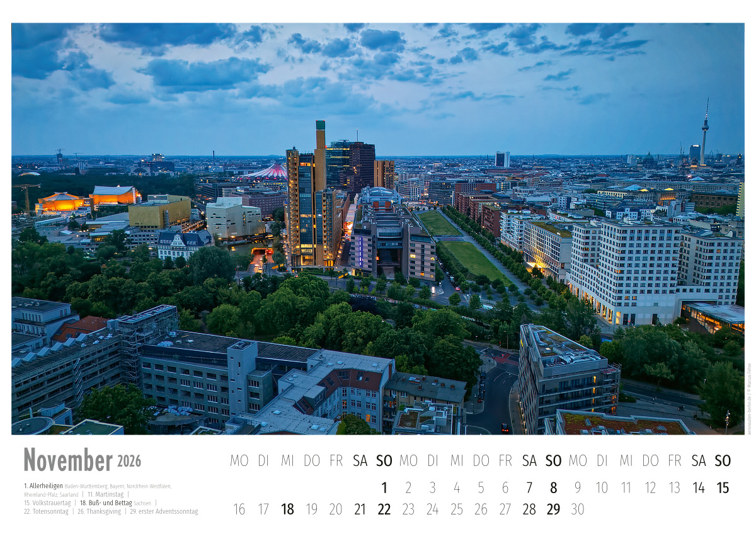Select Saturday the 7th
756x534 pixels.
tap(529, 487)
